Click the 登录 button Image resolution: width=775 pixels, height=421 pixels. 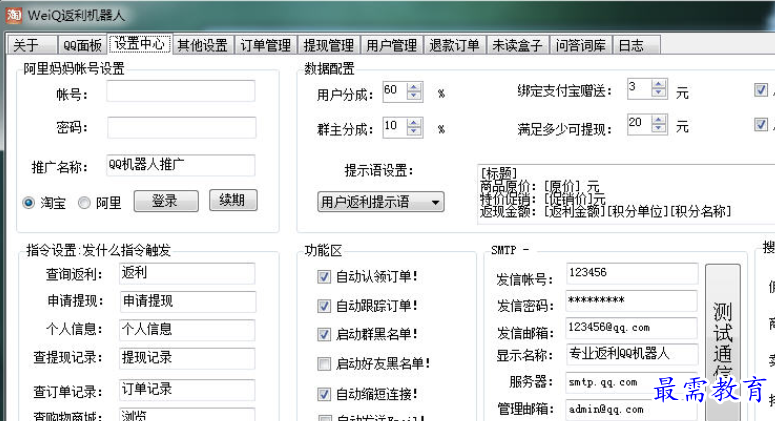pyautogui.click(x=166, y=201)
